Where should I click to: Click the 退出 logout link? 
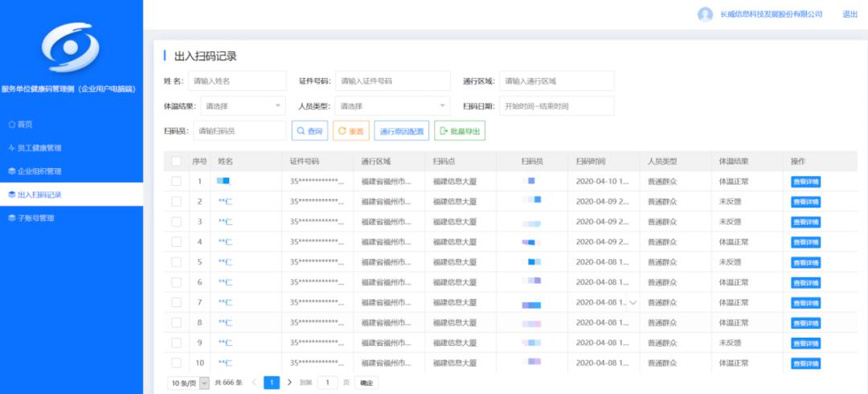pos(850,14)
